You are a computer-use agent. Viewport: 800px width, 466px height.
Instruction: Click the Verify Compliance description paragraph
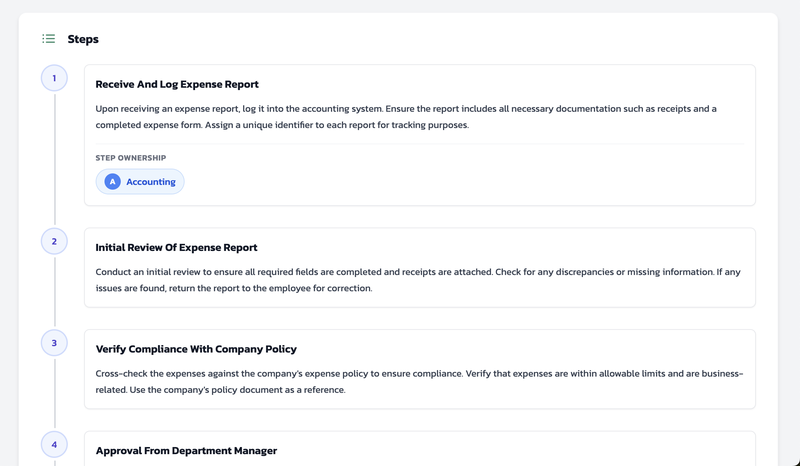point(419,382)
